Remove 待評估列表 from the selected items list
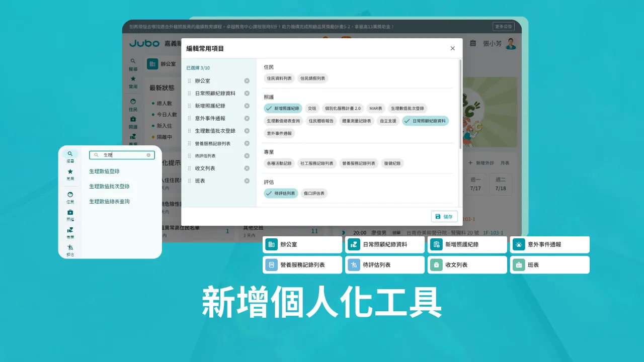 tap(247, 156)
